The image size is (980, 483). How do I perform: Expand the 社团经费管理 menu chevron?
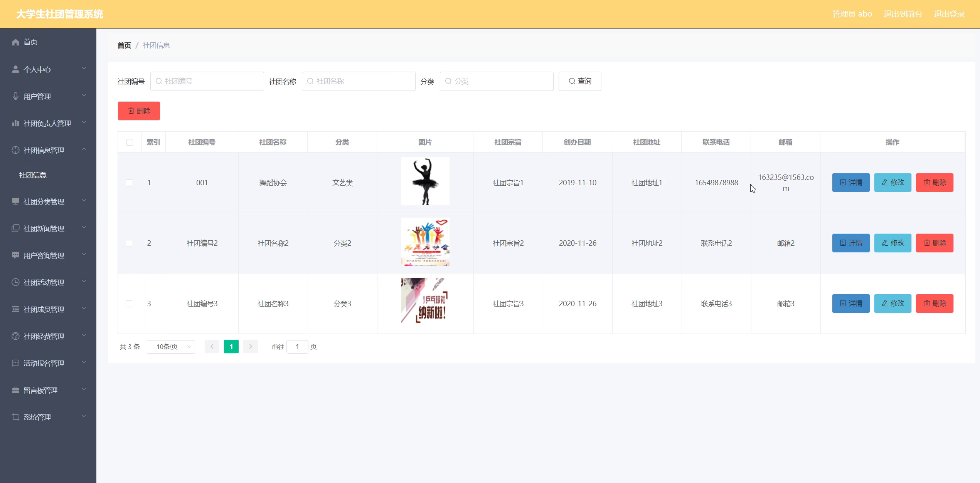[84, 335]
